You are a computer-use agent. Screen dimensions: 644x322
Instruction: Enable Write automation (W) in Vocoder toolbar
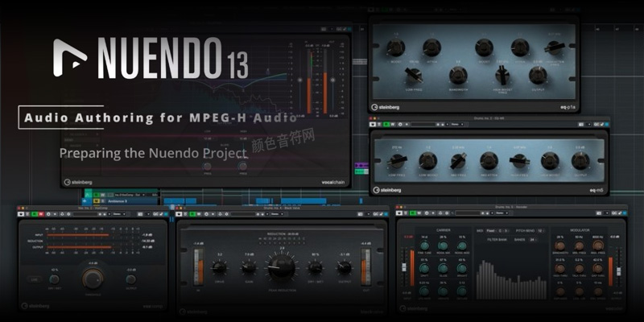419,213
